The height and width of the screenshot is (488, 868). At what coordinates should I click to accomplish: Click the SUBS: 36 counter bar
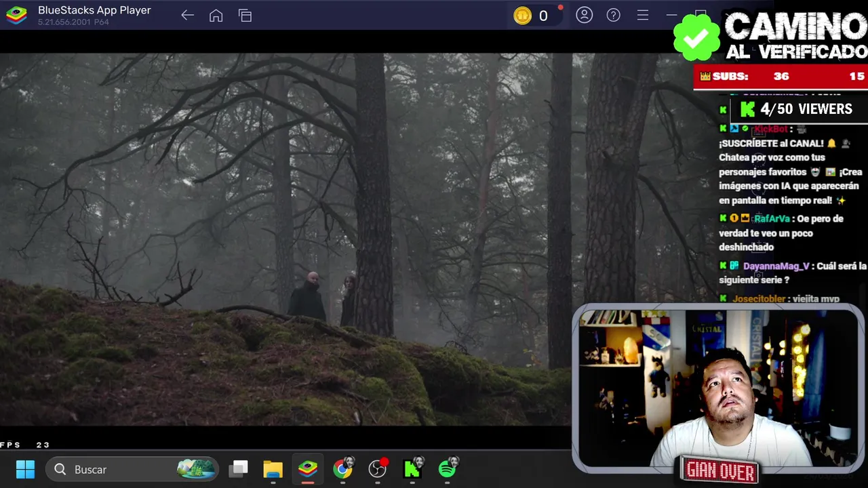pyautogui.click(x=781, y=77)
